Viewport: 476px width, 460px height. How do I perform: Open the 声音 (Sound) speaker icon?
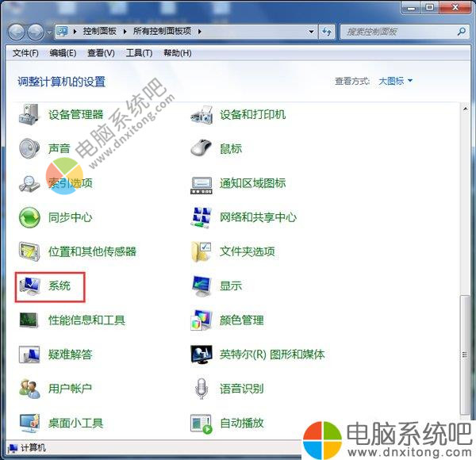pyautogui.click(x=30, y=148)
